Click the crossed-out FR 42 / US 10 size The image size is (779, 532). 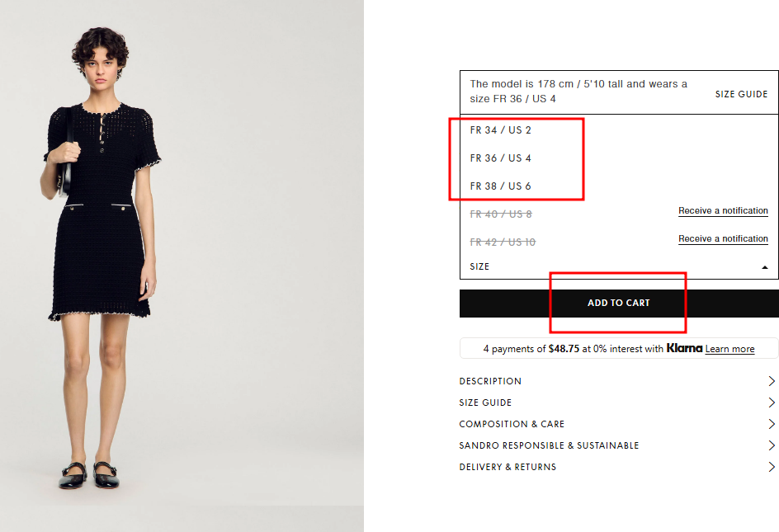tap(503, 242)
